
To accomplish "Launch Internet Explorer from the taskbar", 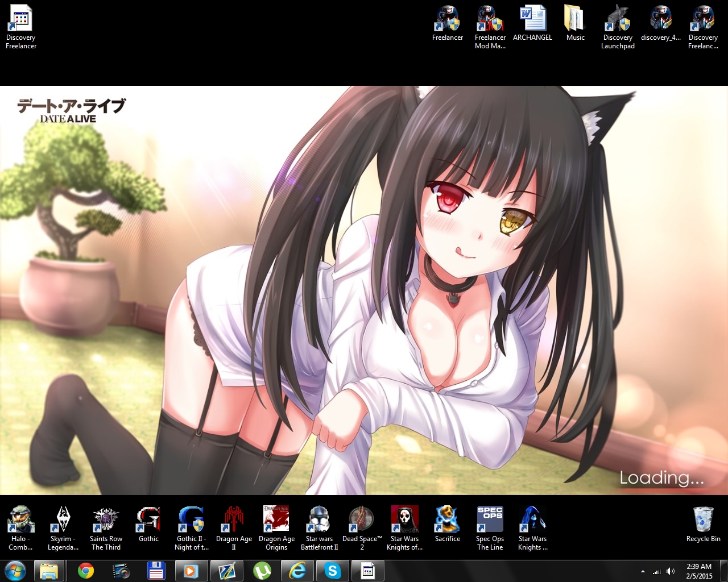I will (297, 571).
